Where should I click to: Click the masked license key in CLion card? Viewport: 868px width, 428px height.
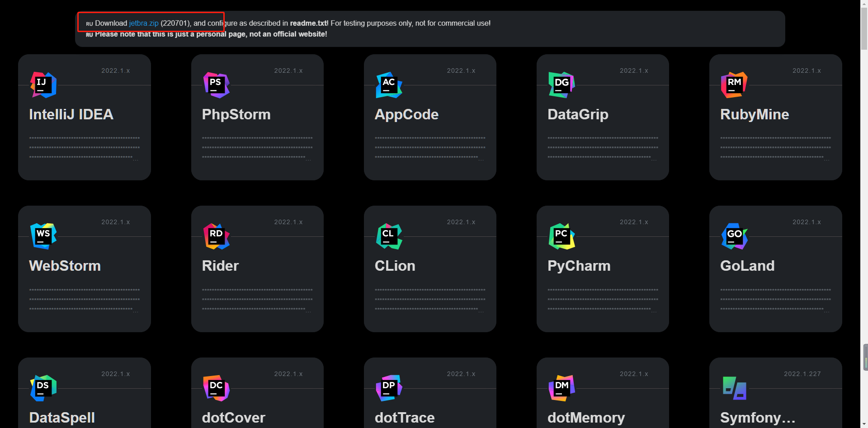click(x=430, y=300)
